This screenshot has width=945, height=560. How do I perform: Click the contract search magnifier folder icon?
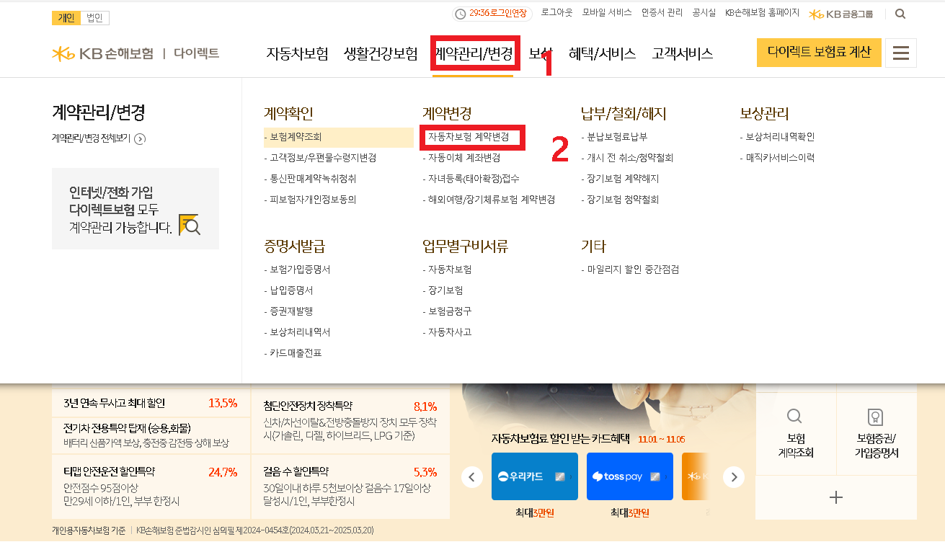190,225
